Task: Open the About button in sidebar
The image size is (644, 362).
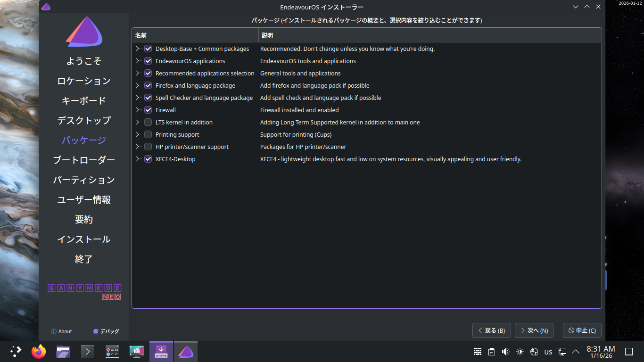Action: click(61, 331)
